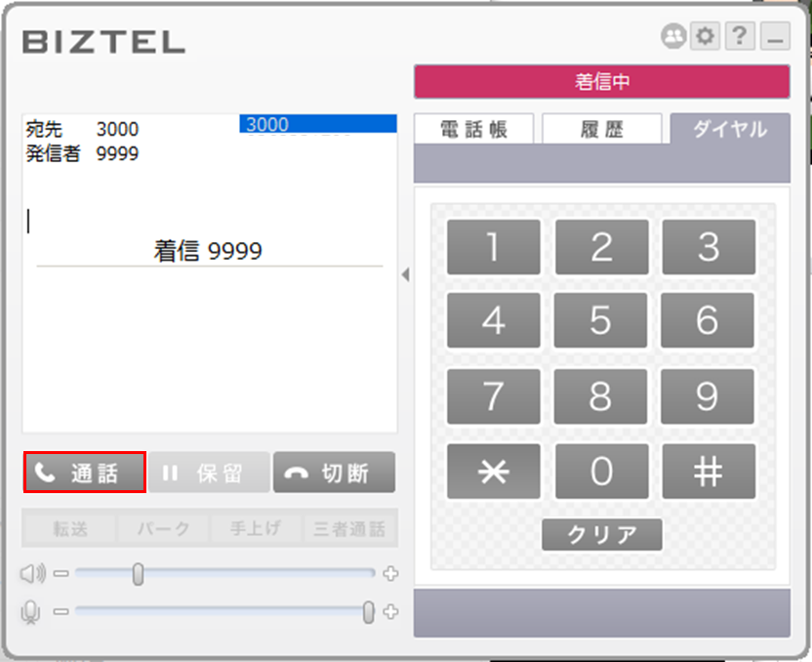The image size is (812, 662).
Task: Switch to the 履歴 tab
Action: coord(602,129)
